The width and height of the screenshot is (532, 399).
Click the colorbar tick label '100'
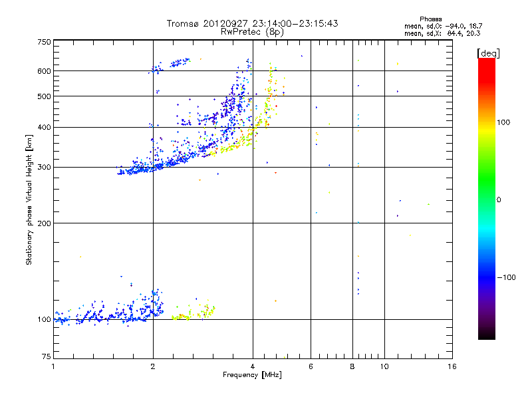click(x=503, y=122)
